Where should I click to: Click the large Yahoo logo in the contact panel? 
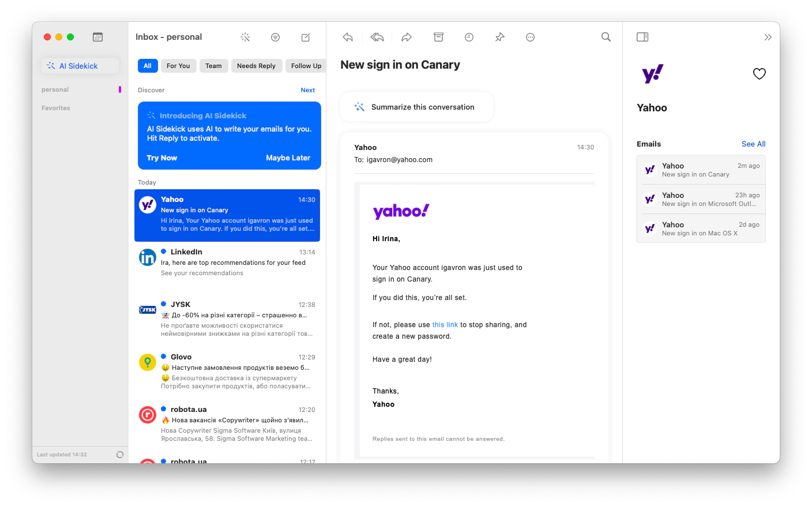tap(653, 74)
